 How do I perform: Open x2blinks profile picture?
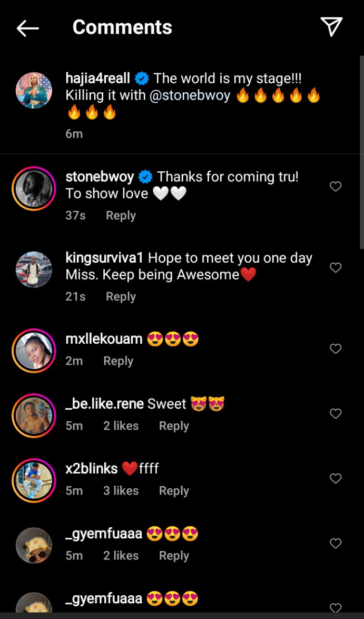click(34, 480)
